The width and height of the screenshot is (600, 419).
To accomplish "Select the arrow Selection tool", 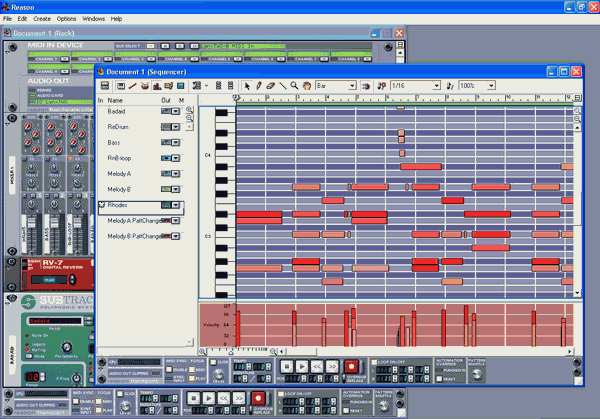I will (x=248, y=86).
